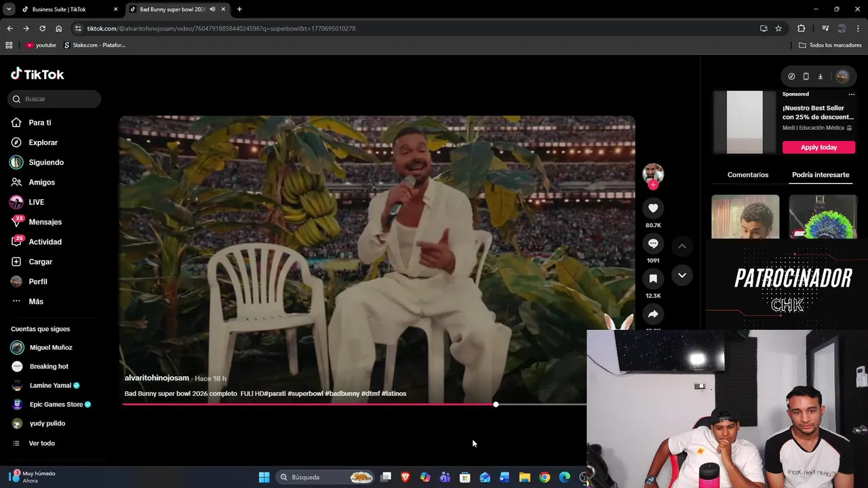Screen dimensions: 868x488
Task: Open Explorar in sidebar
Action: coord(43,142)
